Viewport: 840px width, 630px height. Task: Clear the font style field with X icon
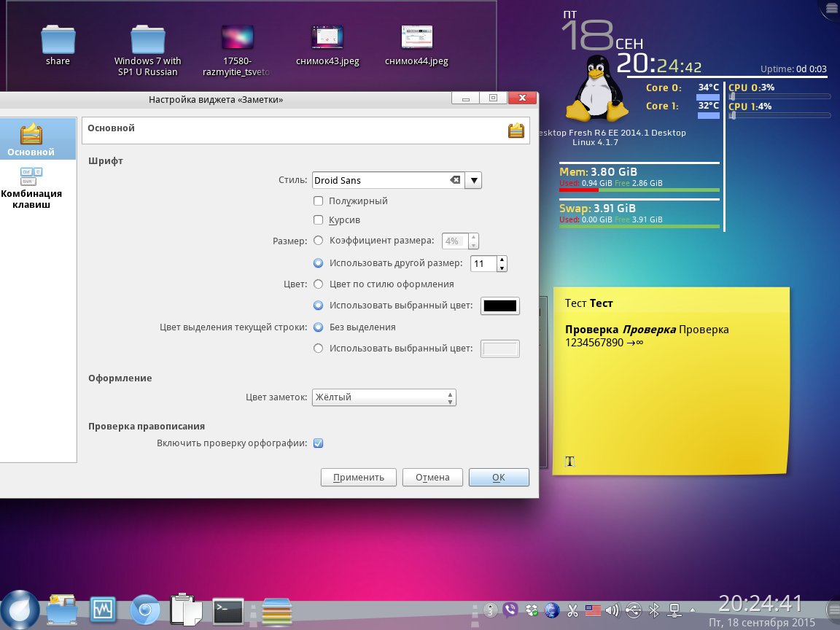pyautogui.click(x=454, y=180)
